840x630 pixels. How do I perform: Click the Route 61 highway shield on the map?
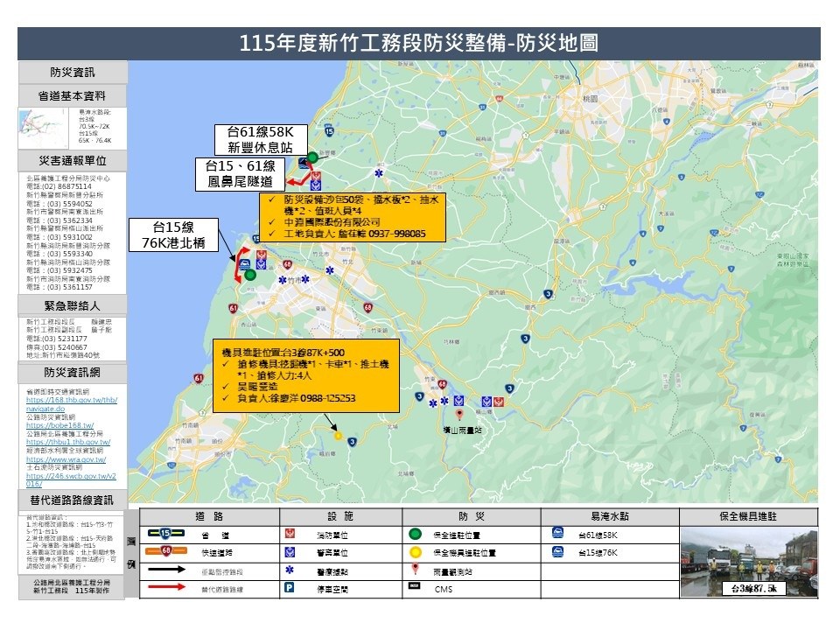pyautogui.click(x=233, y=308)
